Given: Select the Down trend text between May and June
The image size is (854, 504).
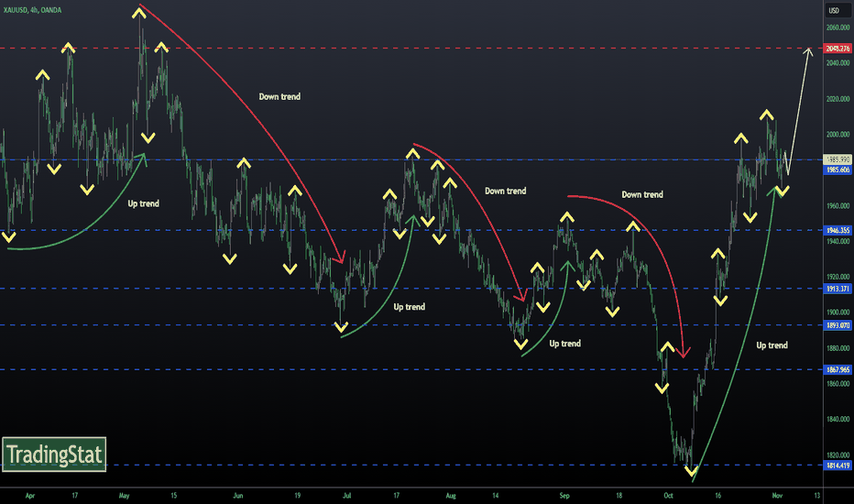Looking at the screenshot, I should [279, 96].
